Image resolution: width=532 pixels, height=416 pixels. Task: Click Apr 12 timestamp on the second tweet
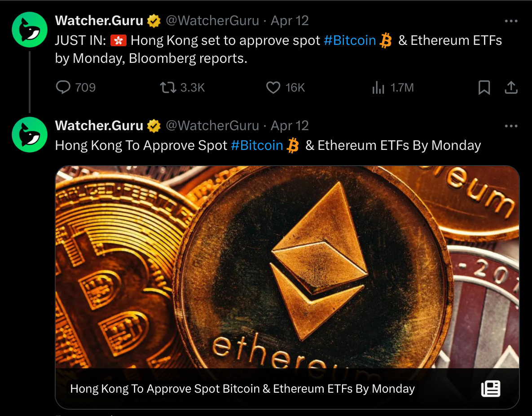[x=290, y=126]
